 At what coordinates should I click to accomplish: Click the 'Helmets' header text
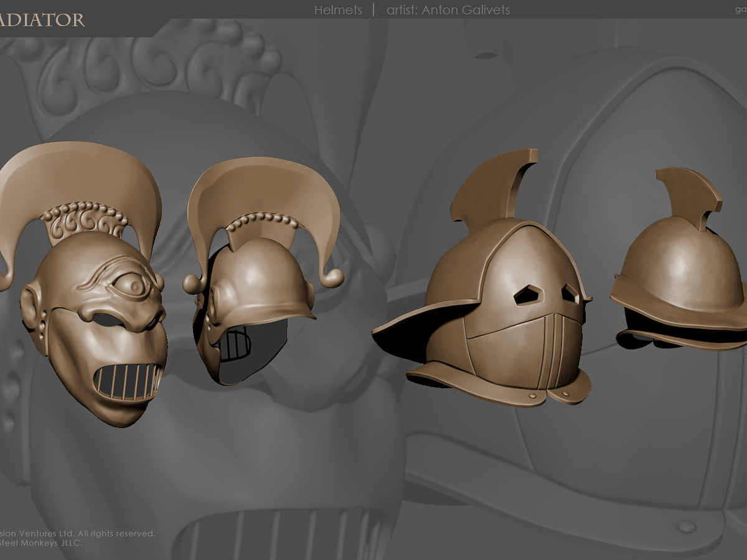(x=338, y=10)
